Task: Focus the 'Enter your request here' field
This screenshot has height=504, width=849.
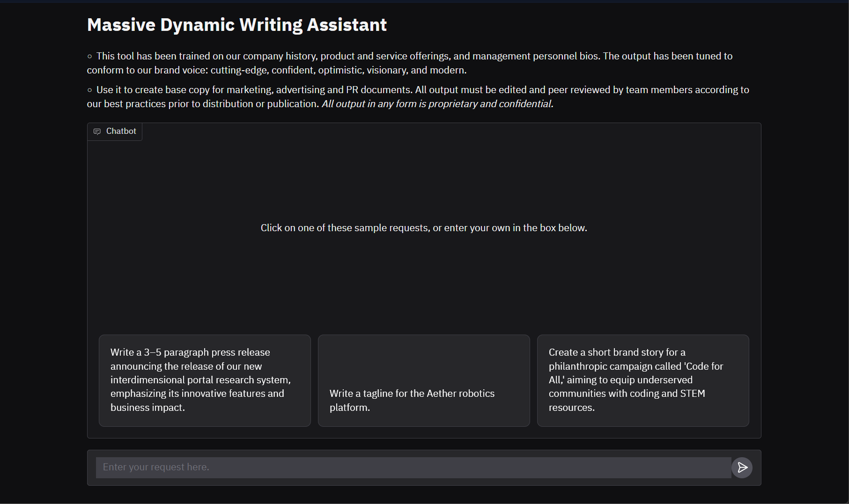Action: (413, 467)
